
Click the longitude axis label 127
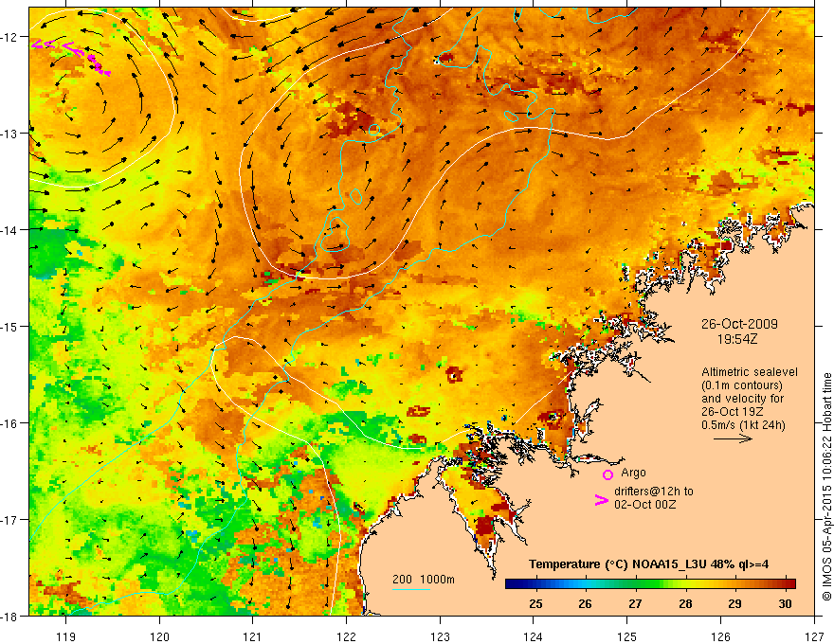814,636
